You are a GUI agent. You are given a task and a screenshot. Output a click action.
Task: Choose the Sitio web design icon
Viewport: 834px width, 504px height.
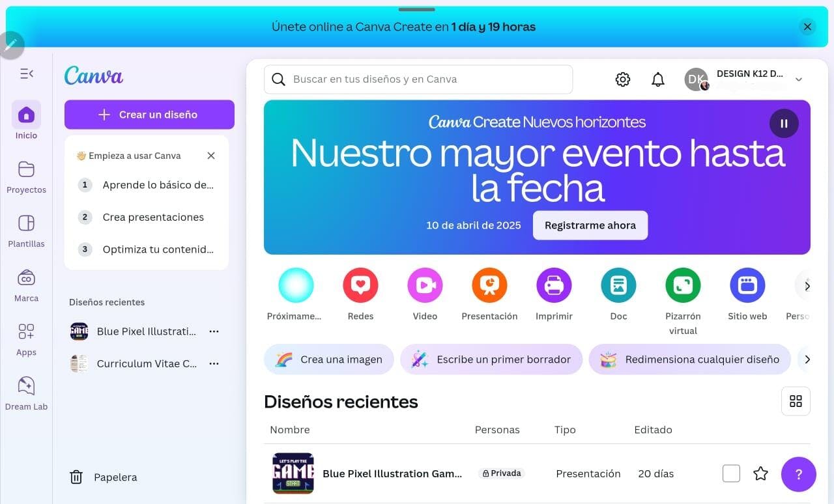pos(747,285)
